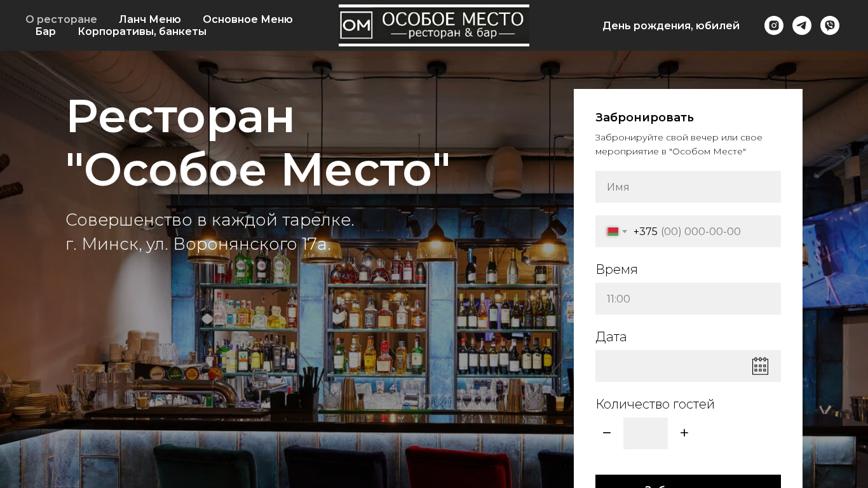Open Корпоративы, банкеты page
This screenshot has height=488, width=868.
[x=142, y=31]
